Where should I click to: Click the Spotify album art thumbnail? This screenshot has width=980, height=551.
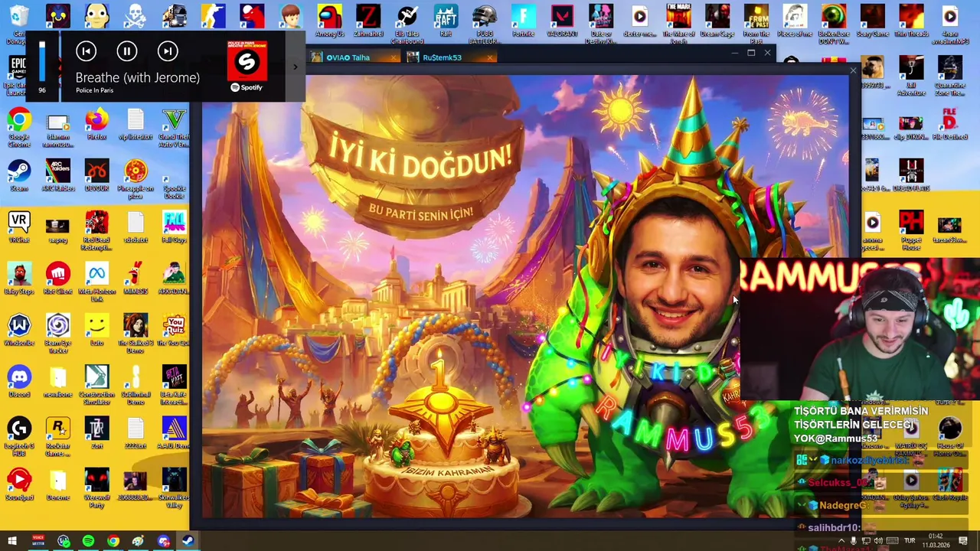247,61
